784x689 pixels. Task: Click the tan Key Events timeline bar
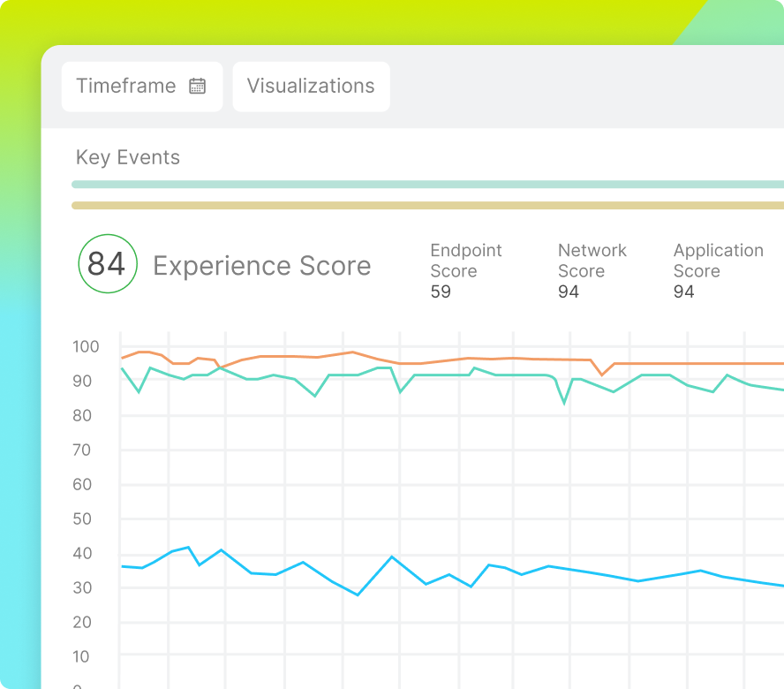point(427,205)
